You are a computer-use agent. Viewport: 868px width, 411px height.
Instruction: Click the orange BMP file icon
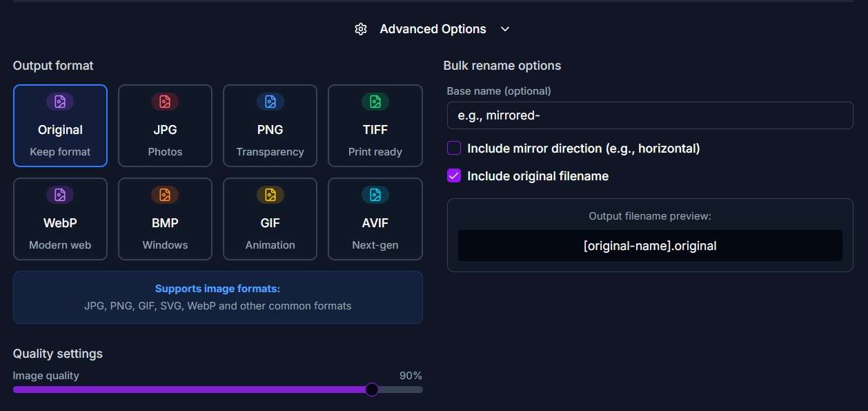165,194
